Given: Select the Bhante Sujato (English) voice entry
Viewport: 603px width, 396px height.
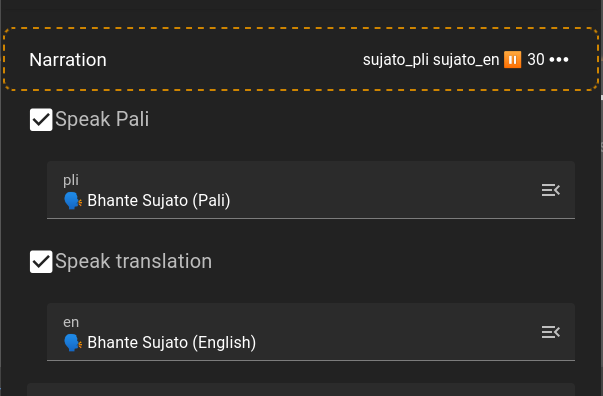Looking at the screenshot, I should (x=172, y=343).
